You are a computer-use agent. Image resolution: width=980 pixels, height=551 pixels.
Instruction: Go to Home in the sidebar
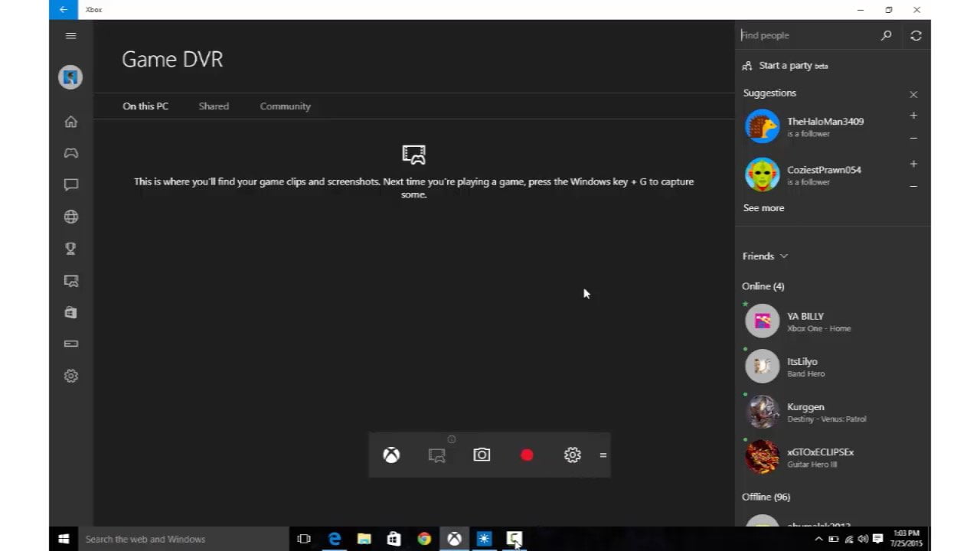click(x=71, y=122)
